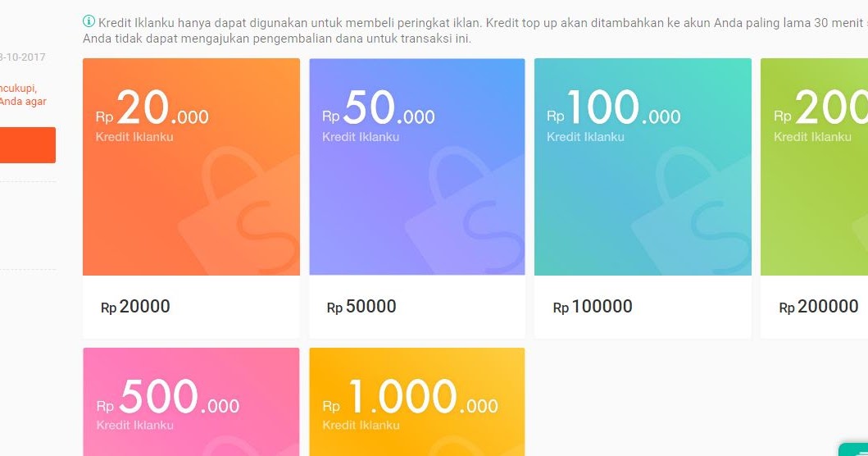The height and width of the screenshot is (456, 868).
Task: Click the Rp 200000 price label
Action: pos(818,307)
